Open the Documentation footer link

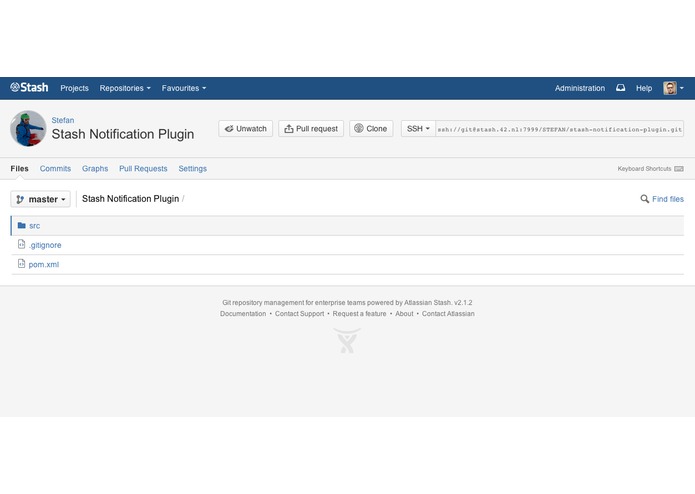(x=243, y=314)
